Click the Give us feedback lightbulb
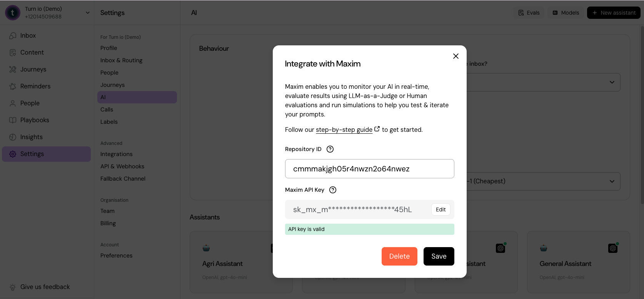 coord(13,287)
